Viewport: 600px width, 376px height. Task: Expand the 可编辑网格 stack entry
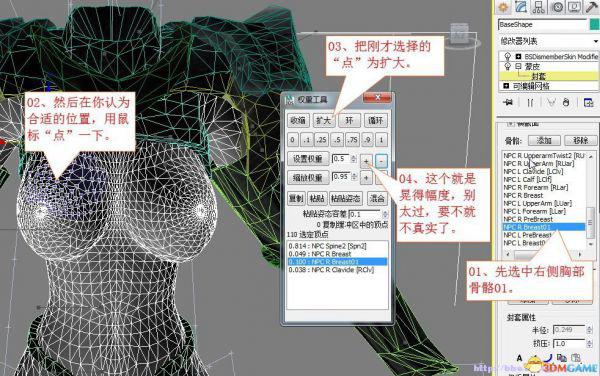(506, 86)
